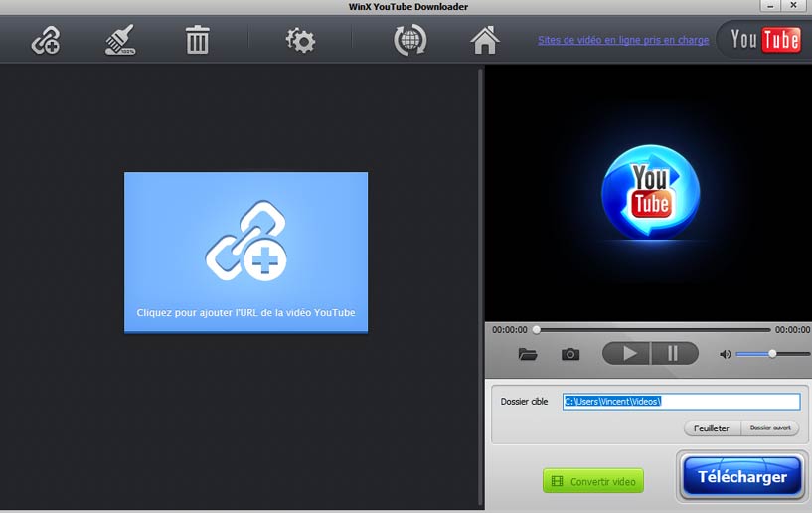The height and width of the screenshot is (513, 812).
Task: Click the add URL chain icon in toolbar
Action: (46, 41)
